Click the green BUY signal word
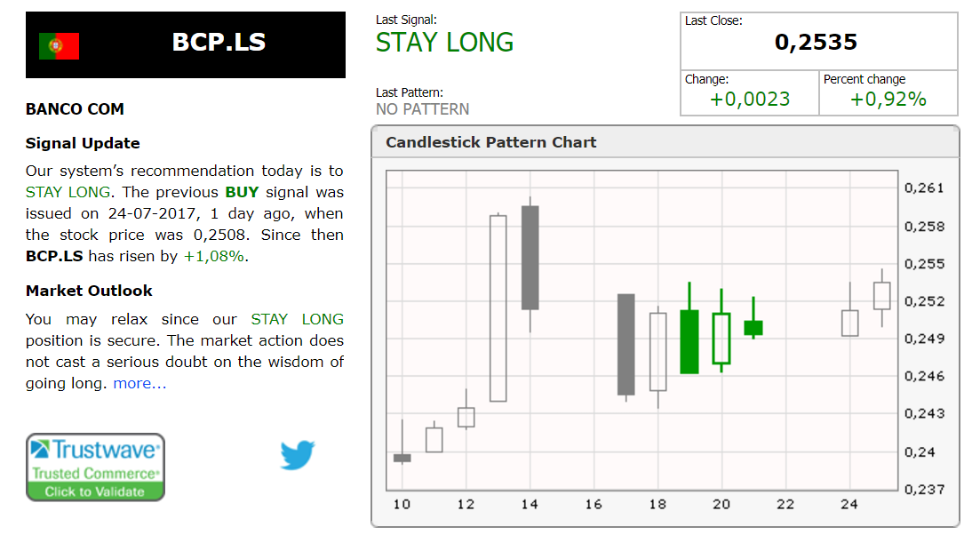The height and width of the screenshot is (543, 980). (x=243, y=192)
